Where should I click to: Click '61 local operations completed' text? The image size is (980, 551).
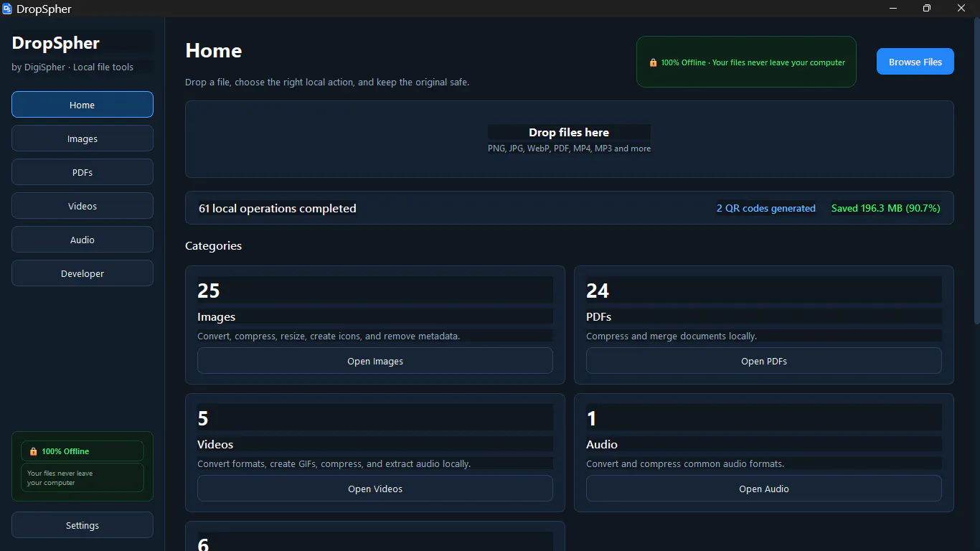[278, 208]
